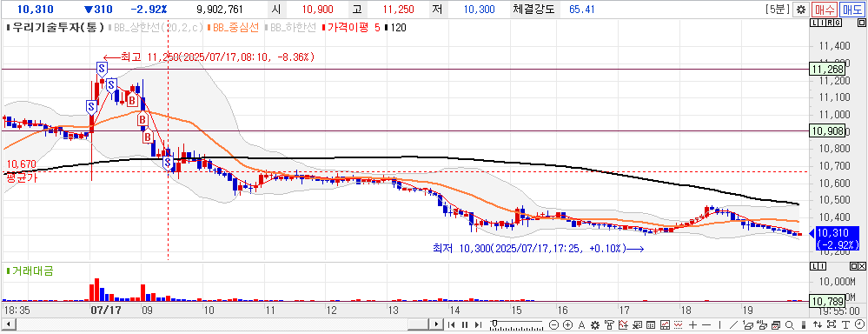Select the horizontal line tool
The height and width of the screenshot is (334, 868).
[706, 324]
